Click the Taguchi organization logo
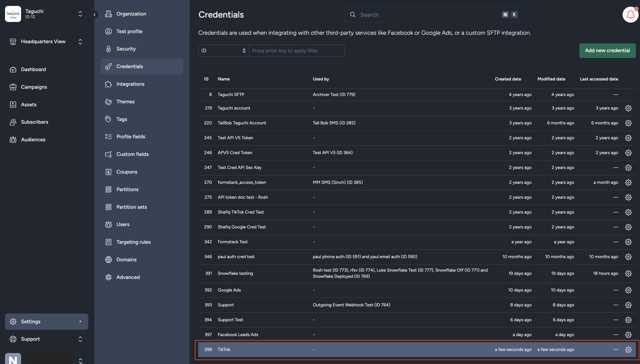Viewport: 640px width, 364px height. point(13,14)
